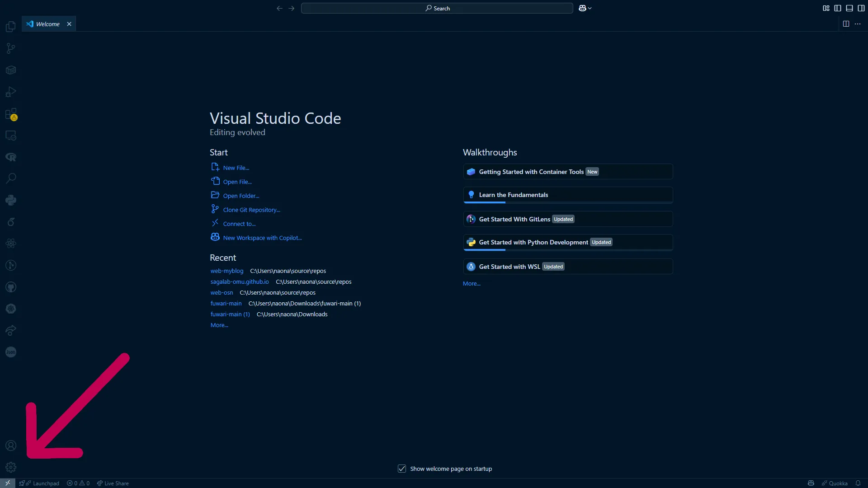Open the Search view magnifier icon
Image resolution: width=868 pixels, height=488 pixels.
tap(11, 178)
